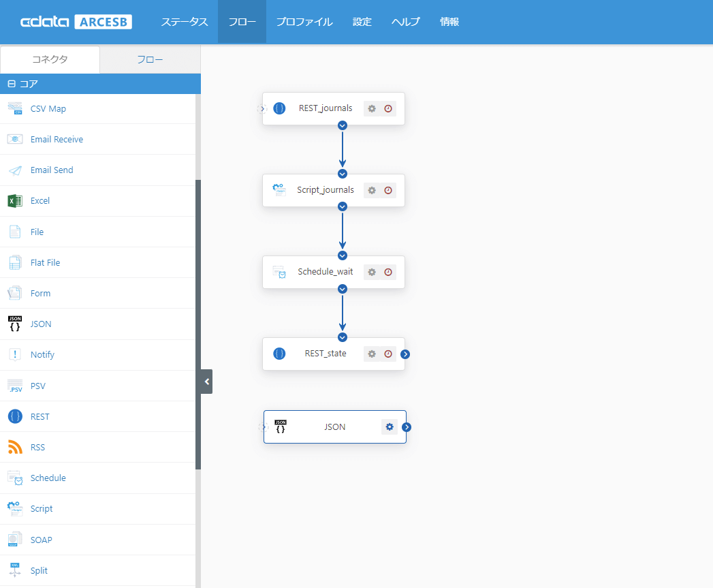
Task: Click the JSON node icon on canvas
Action: coord(281,427)
